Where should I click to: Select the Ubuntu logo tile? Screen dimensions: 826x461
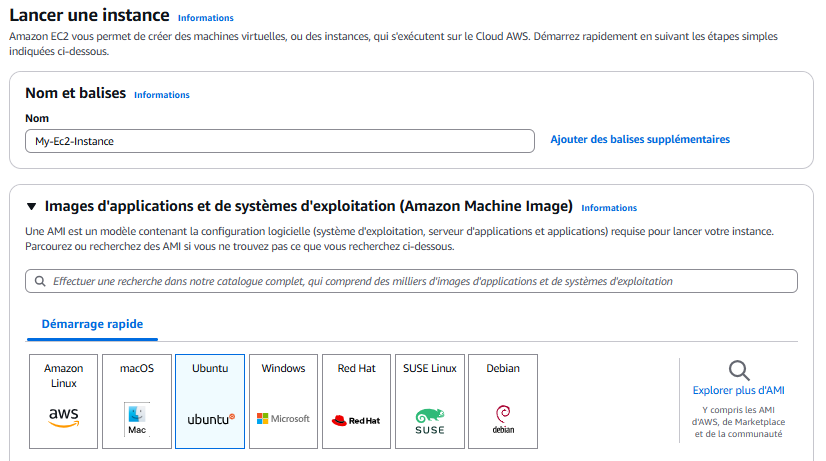[x=210, y=401]
